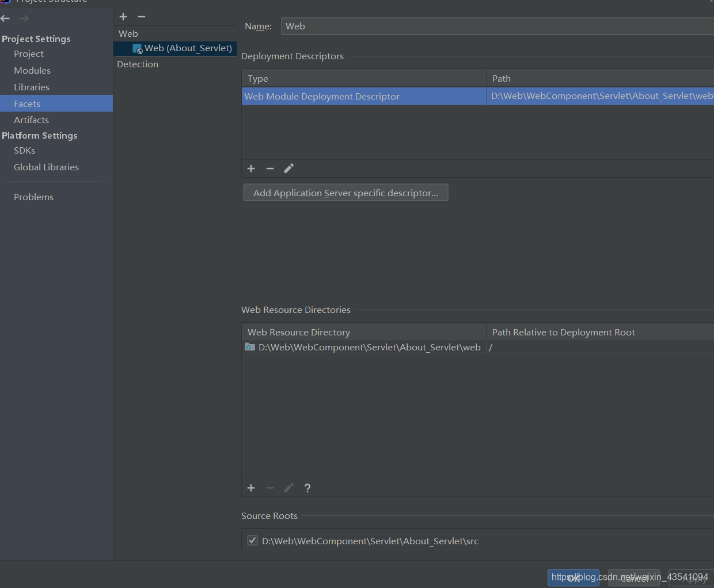Select the About_Servlet\web resource directory row

point(364,347)
